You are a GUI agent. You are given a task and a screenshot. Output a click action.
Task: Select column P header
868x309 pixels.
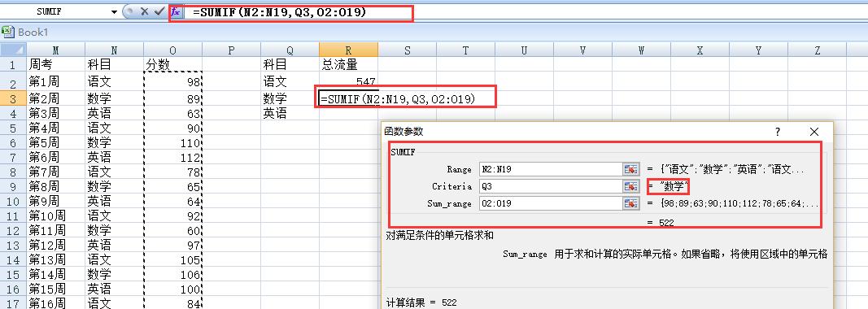[x=231, y=50]
